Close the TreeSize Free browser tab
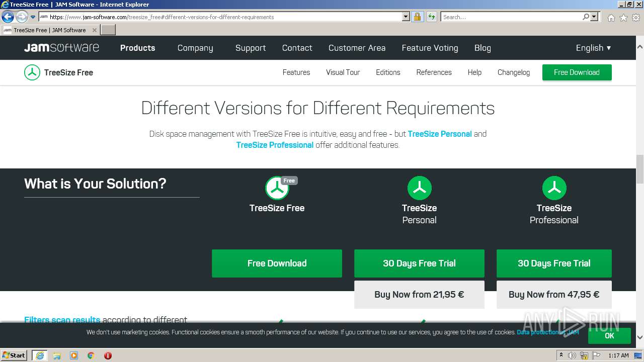Viewport: 644px width, 362px height. pyautogui.click(x=94, y=30)
